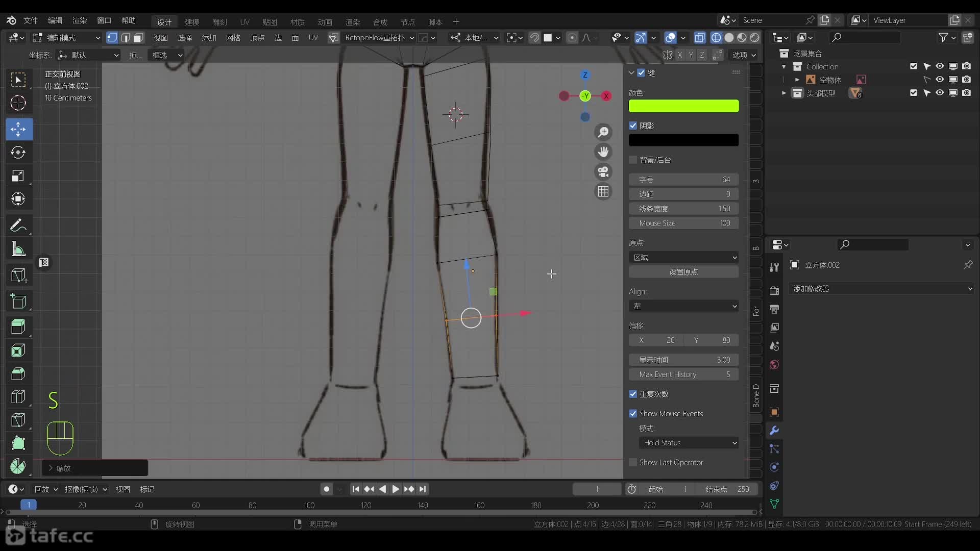The width and height of the screenshot is (980, 551).
Task: Toggle the 重复次数 checkbox
Action: point(633,394)
